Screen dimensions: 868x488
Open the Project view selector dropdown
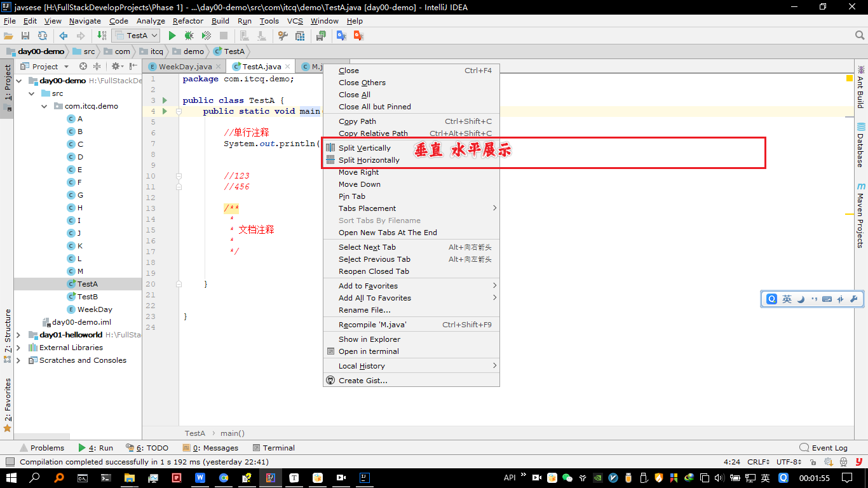(x=44, y=66)
